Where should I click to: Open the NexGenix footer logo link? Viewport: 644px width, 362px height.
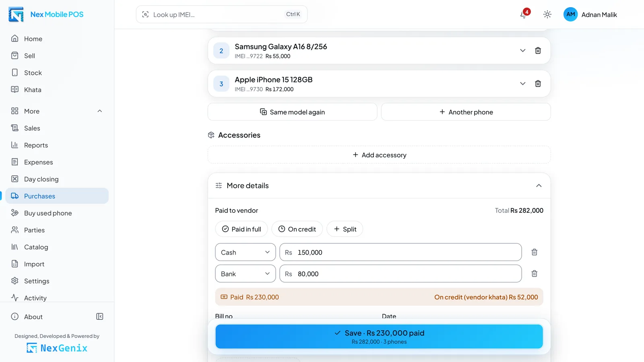pos(57,348)
